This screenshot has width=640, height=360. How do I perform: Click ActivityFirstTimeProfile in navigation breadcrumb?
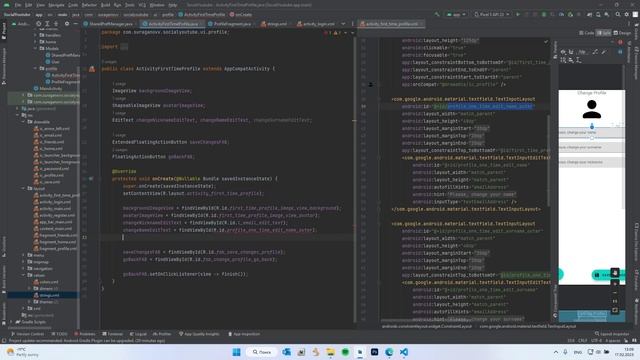click(202, 14)
